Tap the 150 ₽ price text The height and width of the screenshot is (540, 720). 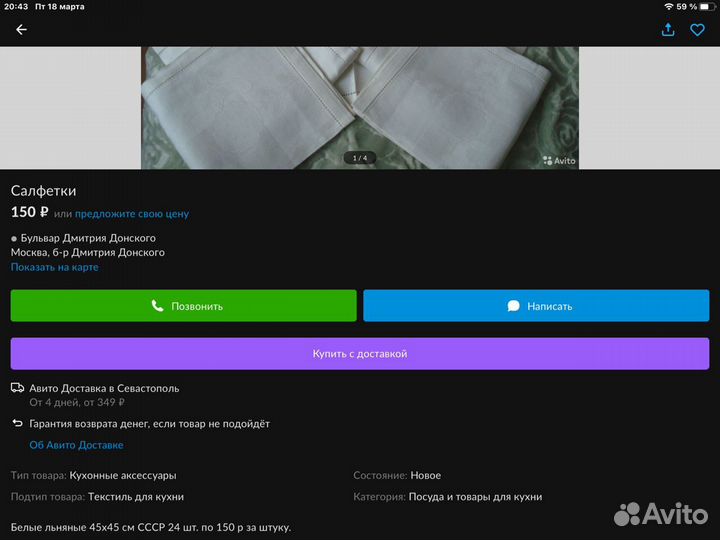point(30,212)
